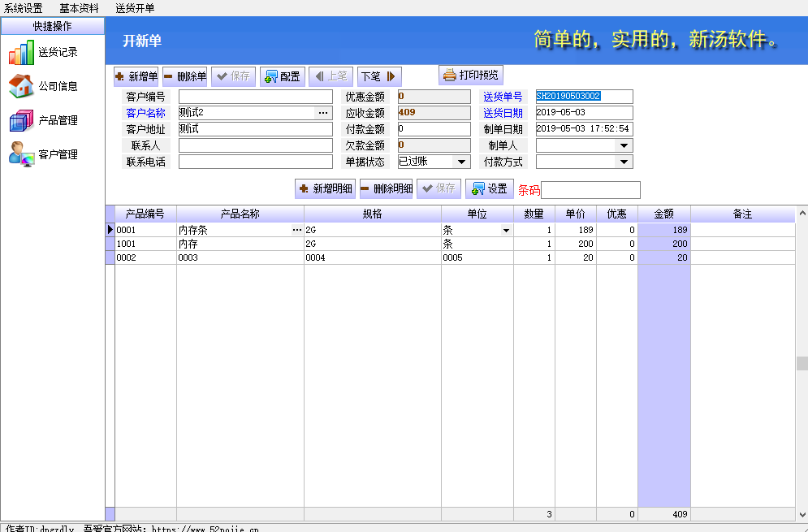The width and height of the screenshot is (808, 532).
Task: Sort by 产品编号 column header
Action: [x=145, y=214]
